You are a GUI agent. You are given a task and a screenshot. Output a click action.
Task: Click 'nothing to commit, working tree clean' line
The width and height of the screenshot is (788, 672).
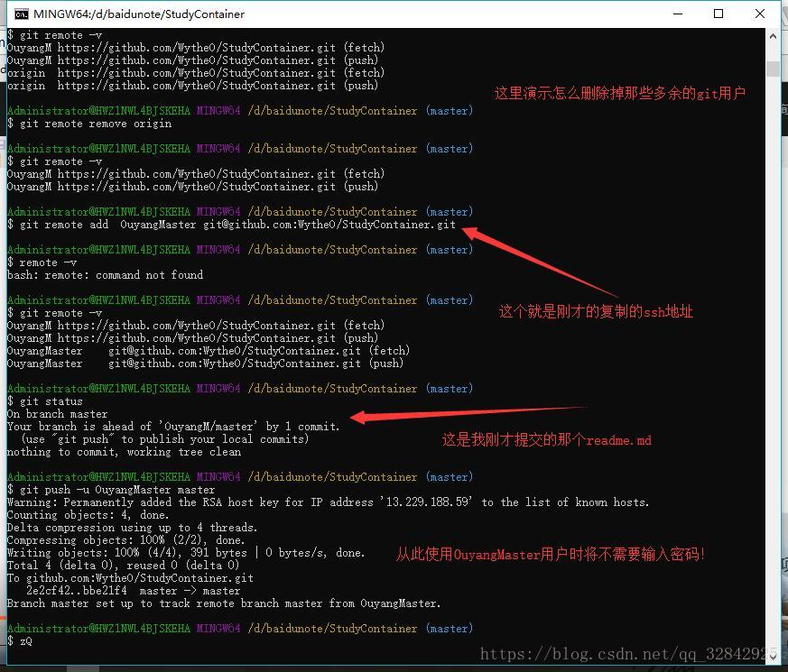pyautogui.click(x=125, y=452)
